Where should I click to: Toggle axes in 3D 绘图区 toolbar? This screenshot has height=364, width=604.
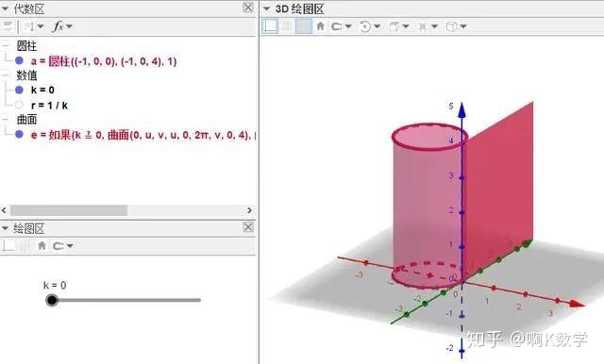(270, 26)
